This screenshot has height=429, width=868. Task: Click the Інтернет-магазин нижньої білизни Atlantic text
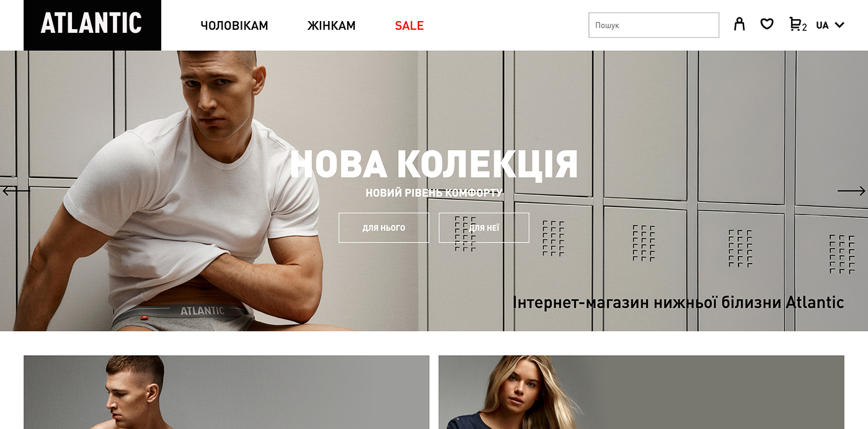click(x=678, y=303)
